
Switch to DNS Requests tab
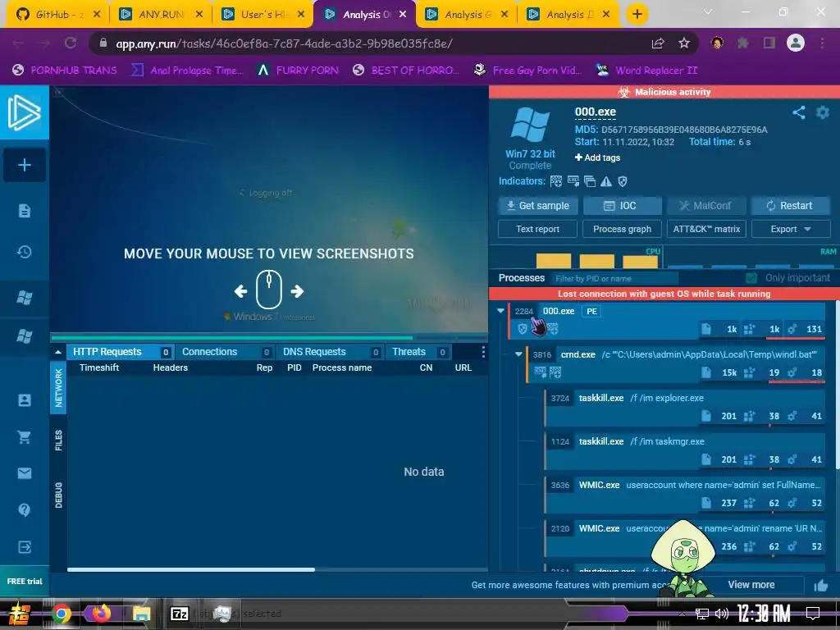click(x=330, y=352)
